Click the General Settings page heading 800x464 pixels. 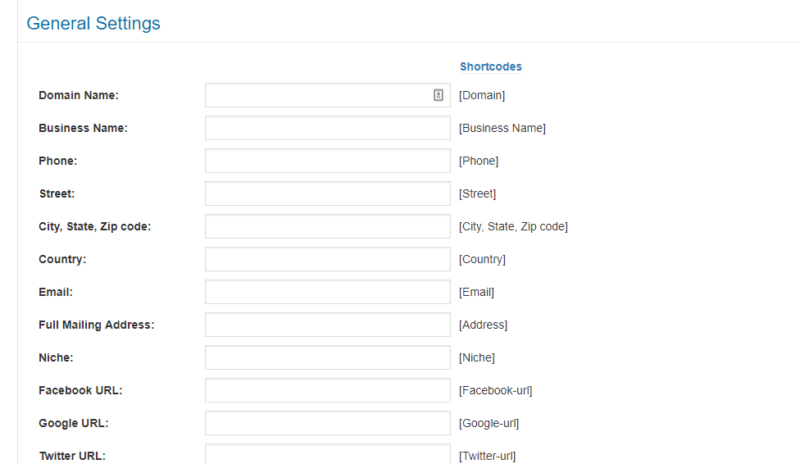[93, 23]
